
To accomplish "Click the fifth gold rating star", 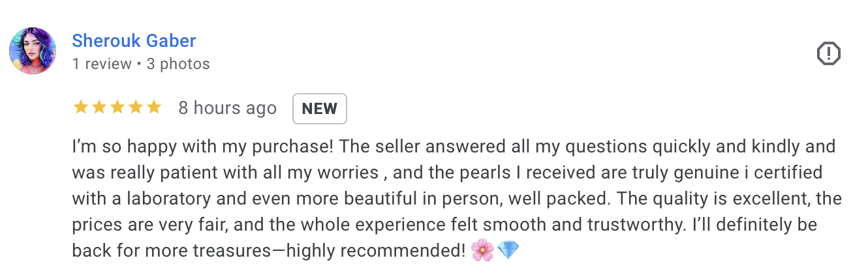I will pos(154,107).
